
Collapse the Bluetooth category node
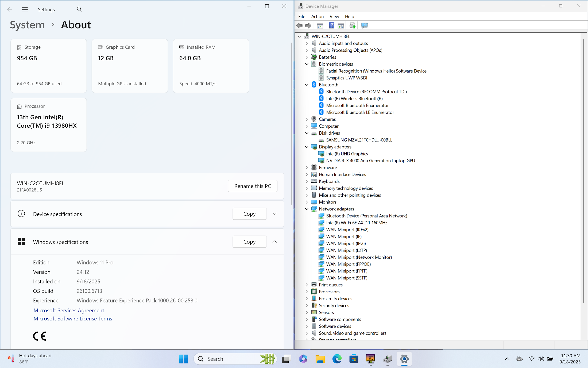pyautogui.click(x=307, y=85)
